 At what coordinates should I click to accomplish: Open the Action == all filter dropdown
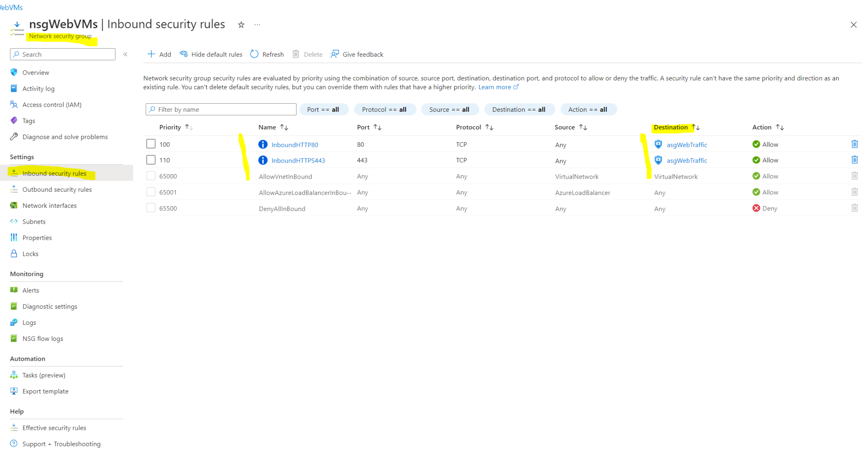(x=588, y=109)
